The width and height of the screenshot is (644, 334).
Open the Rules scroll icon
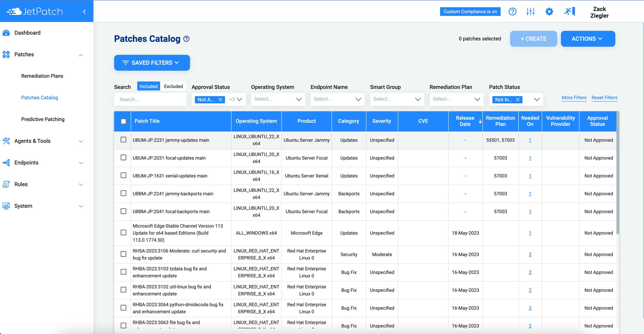coord(6,184)
